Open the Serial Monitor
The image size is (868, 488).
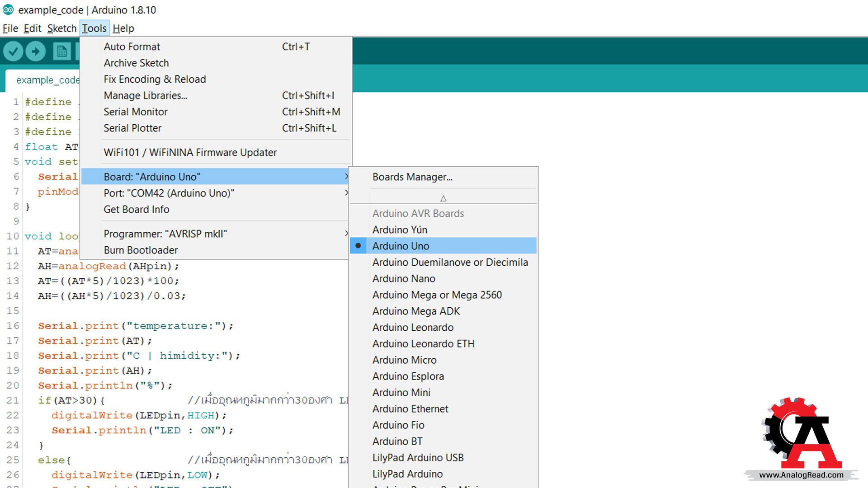tap(216, 112)
